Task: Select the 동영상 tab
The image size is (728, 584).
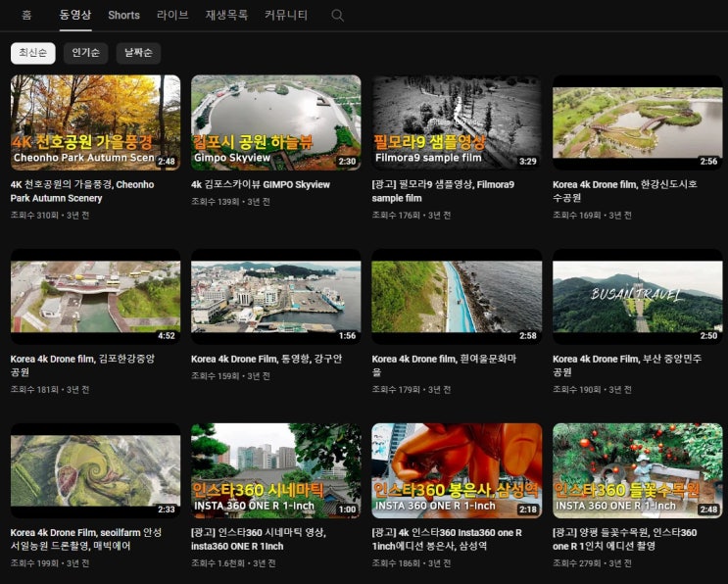Action: pos(75,15)
